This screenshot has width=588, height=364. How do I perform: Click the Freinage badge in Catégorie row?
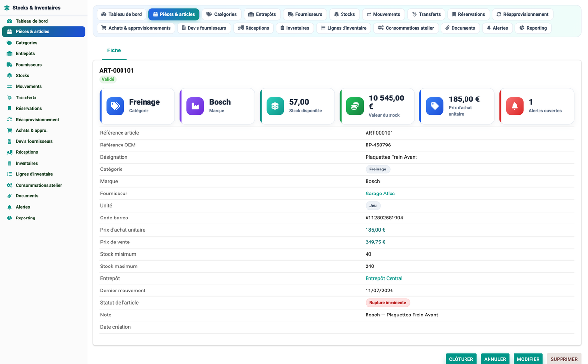tap(378, 169)
